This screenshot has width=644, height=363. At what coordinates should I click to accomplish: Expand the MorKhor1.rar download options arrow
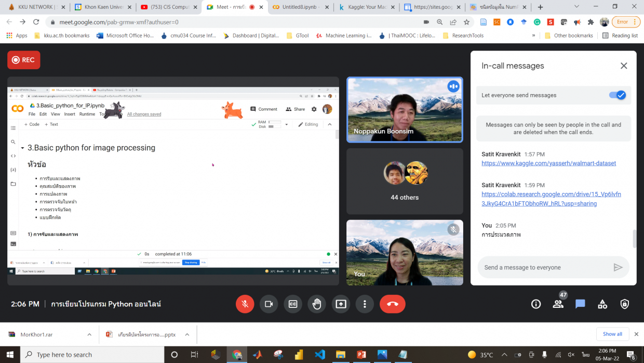(x=89, y=334)
